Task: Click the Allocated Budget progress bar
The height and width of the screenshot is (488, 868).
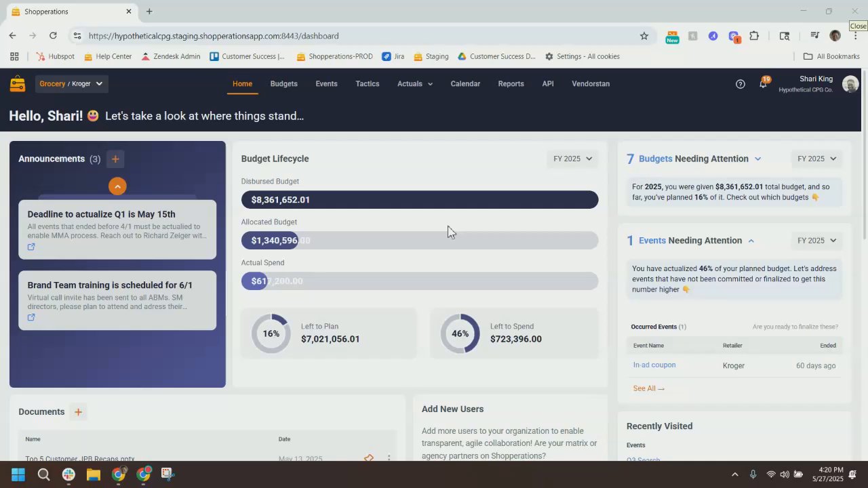Action: point(420,241)
